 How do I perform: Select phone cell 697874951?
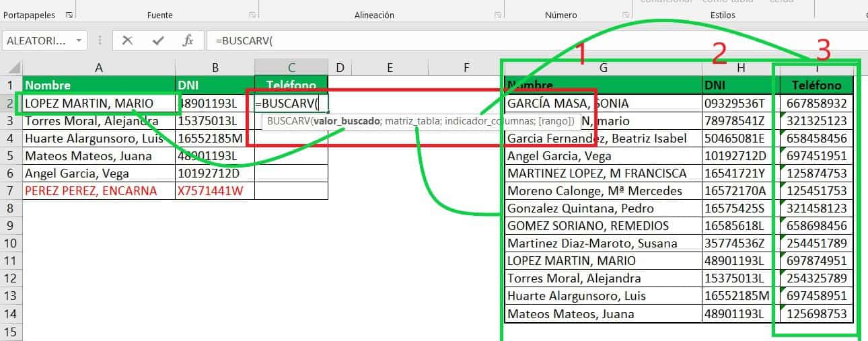817,260
